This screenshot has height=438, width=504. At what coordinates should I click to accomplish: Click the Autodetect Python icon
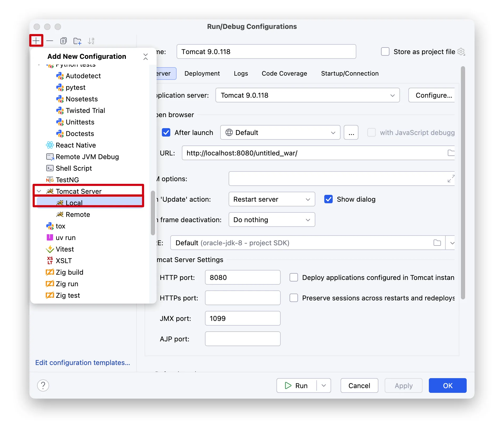point(60,76)
